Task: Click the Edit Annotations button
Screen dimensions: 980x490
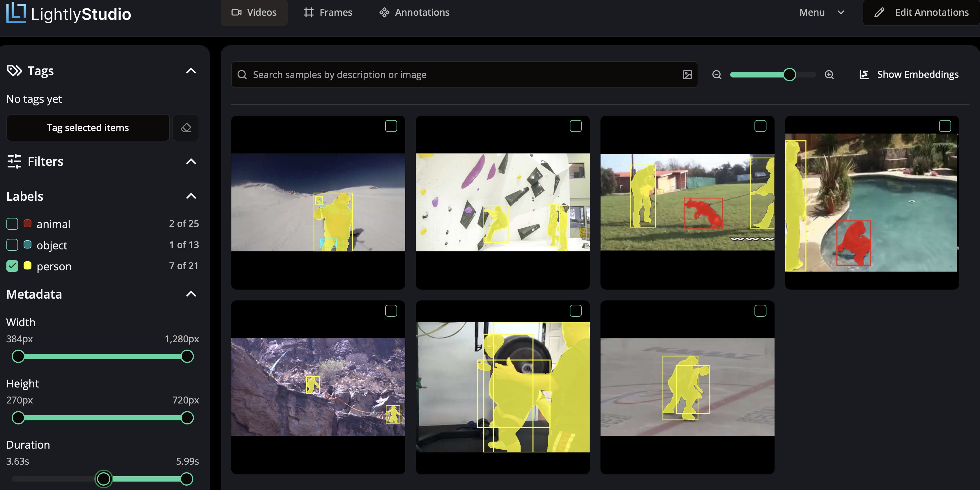Action: click(x=920, y=12)
